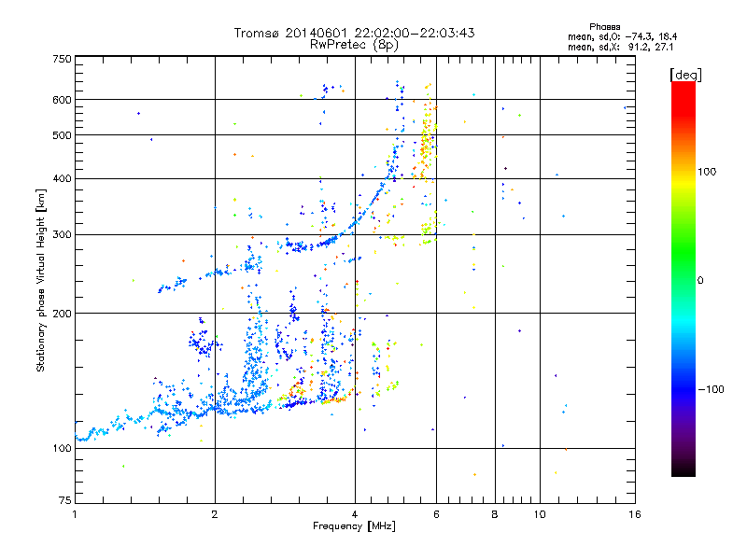Click the "10" MHz frequency tick label

tap(540, 514)
